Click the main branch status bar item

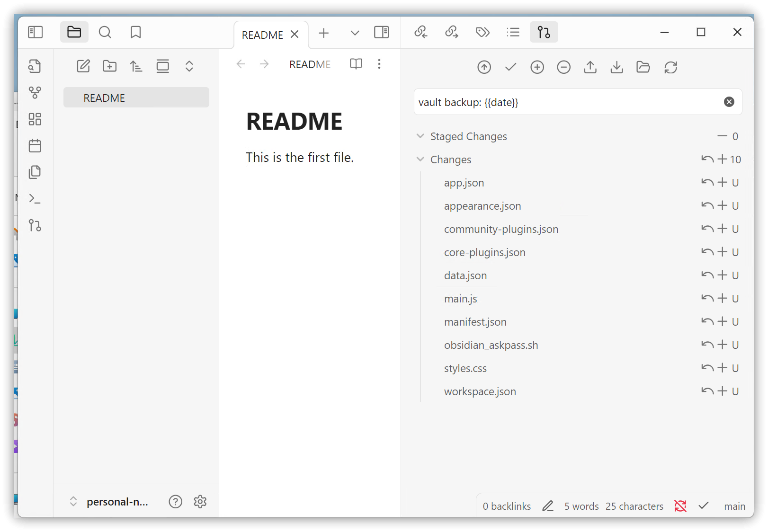pos(735,506)
